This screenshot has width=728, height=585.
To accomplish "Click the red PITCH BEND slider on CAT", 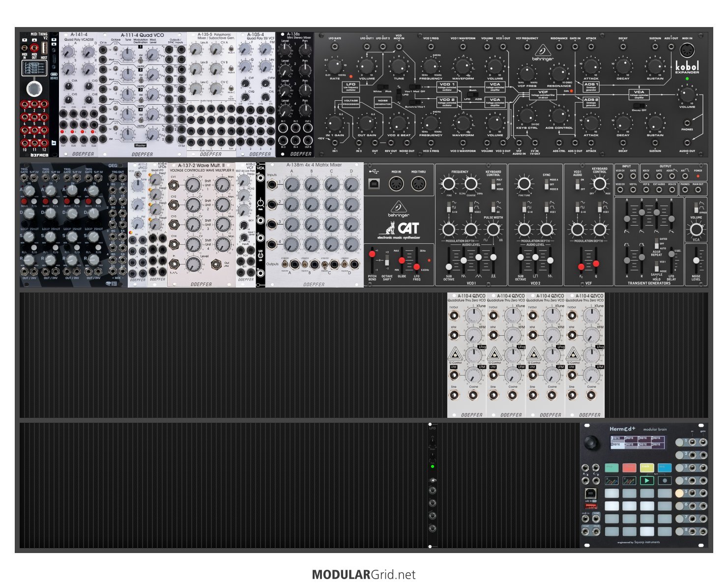I will click(372, 254).
